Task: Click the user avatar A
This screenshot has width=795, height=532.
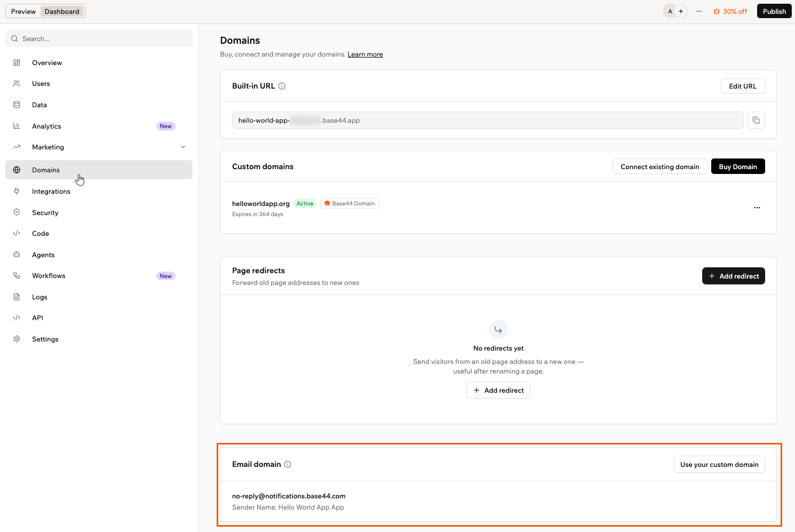Action: [670, 11]
